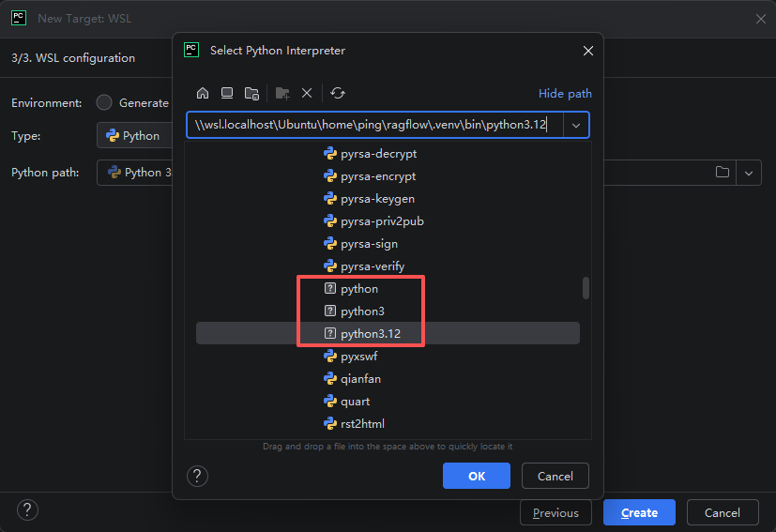Select the python3.12 file entry
The image size is (776, 532).
388,333
